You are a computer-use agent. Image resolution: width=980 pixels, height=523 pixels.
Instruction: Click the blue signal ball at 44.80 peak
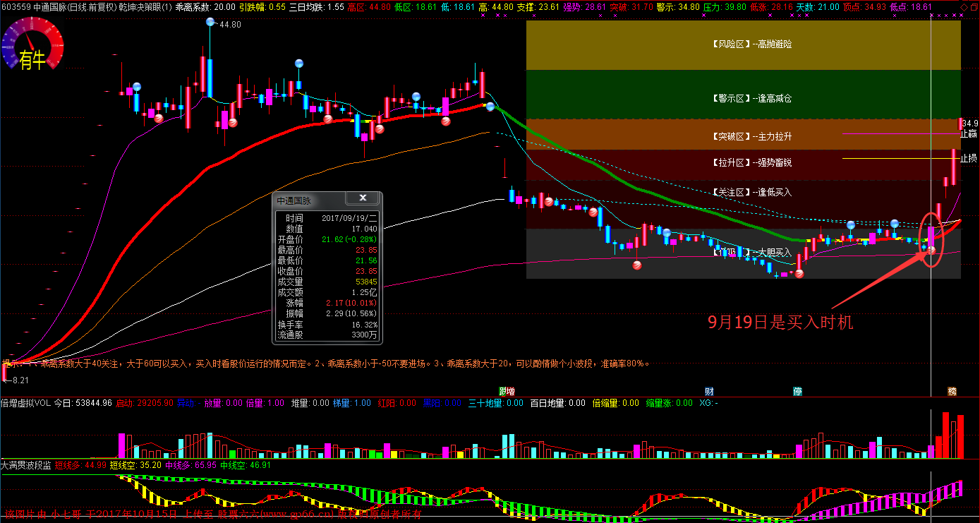[x=210, y=22]
